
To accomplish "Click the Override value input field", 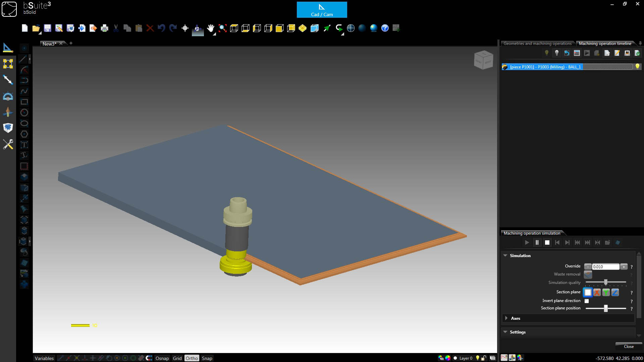I will coord(605,267).
